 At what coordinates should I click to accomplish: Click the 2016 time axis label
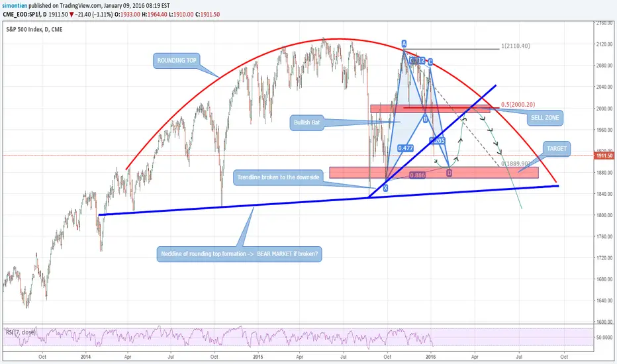point(430,357)
